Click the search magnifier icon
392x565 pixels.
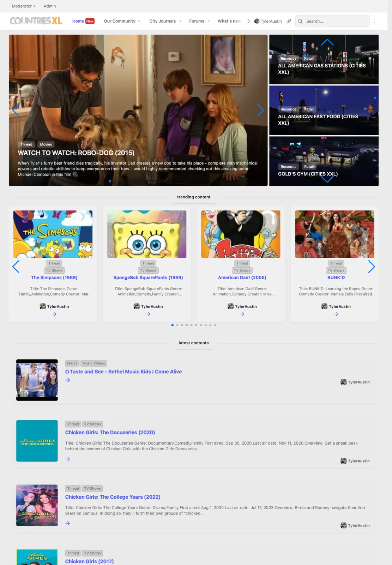click(x=300, y=21)
